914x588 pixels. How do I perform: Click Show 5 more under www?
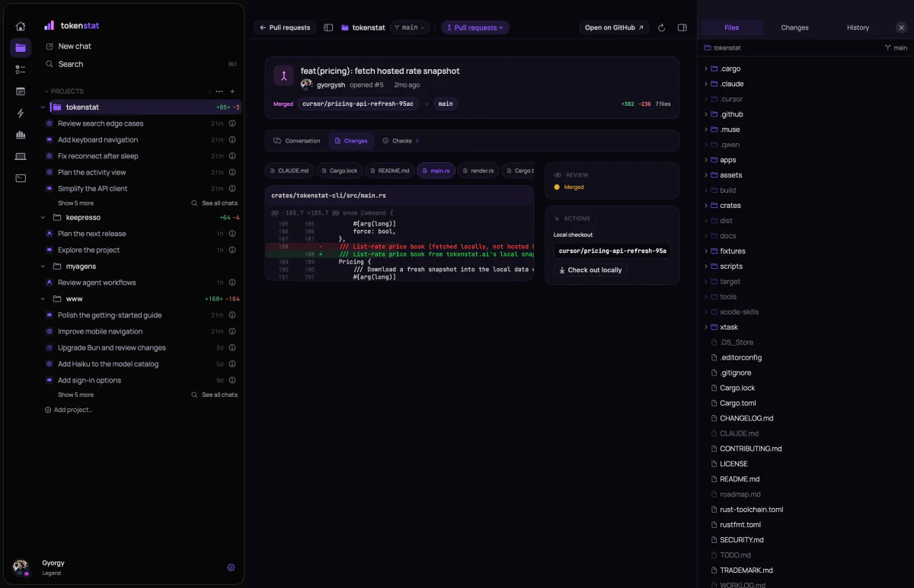coord(75,395)
